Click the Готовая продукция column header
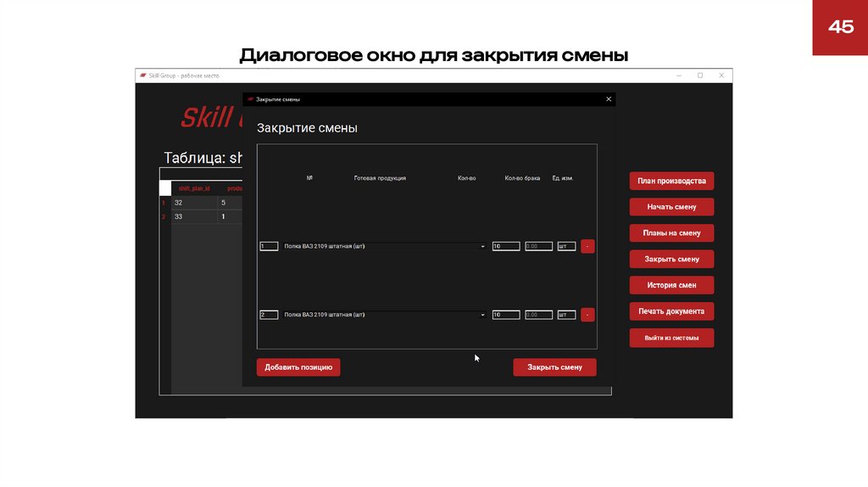 click(380, 178)
